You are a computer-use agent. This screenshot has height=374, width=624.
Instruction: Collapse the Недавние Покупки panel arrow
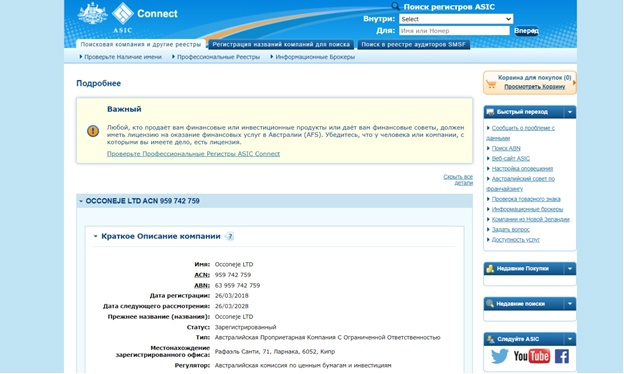tap(569, 269)
